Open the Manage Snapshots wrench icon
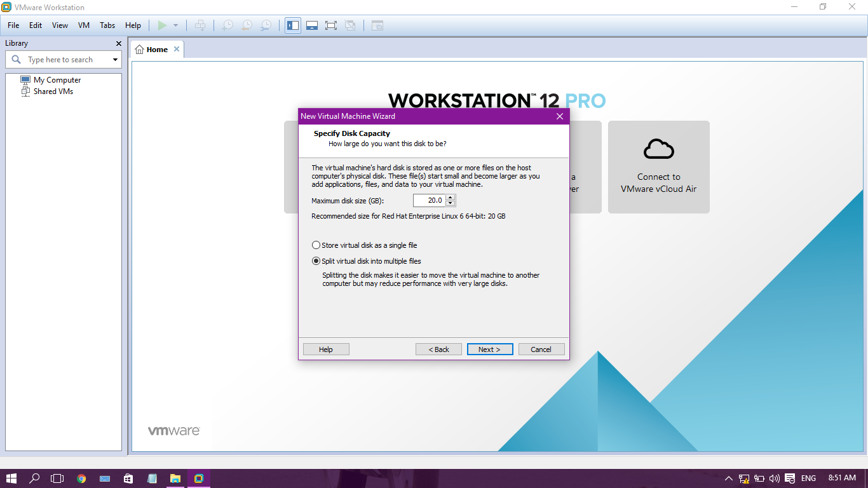868x488 pixels. [x=266, y=25]
